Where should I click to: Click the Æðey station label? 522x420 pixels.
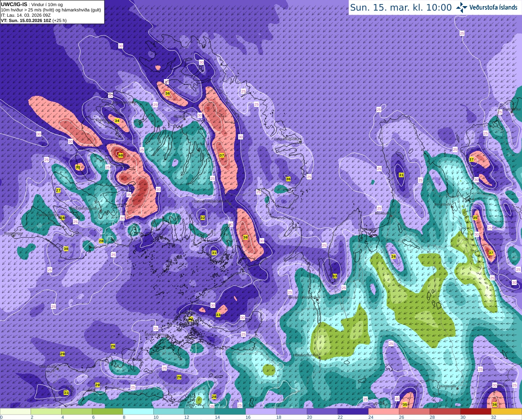(x=178, y=116)
